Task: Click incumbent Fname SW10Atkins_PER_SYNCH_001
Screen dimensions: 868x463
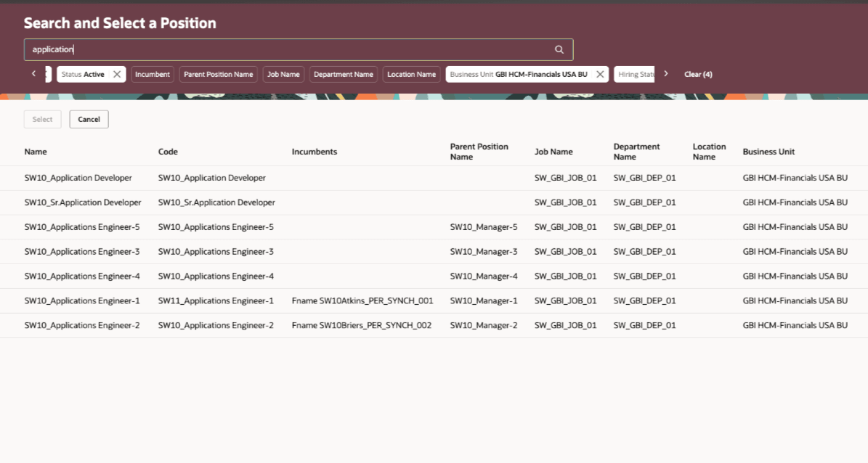Action: [362, 301]
